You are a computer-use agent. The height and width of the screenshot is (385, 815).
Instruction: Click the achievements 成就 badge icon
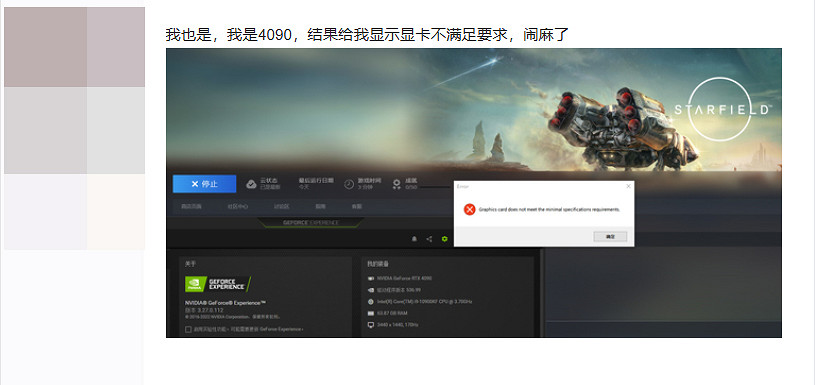pyautogui.click(x=397, y=184)
